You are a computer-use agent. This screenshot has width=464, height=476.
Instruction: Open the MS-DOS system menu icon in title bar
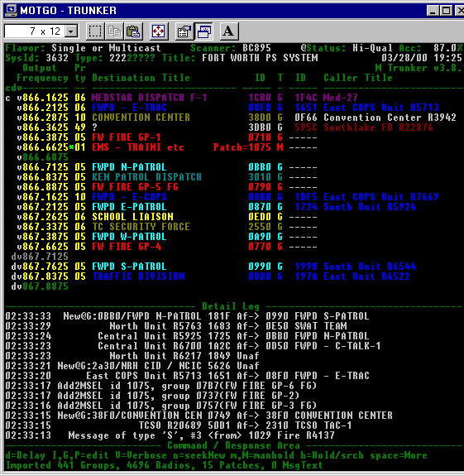[12, 10]
